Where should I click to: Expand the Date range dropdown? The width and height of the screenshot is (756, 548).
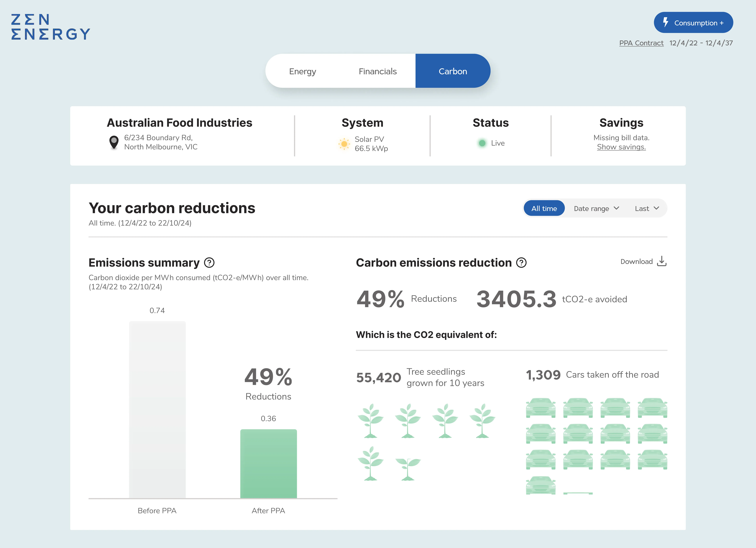click(x=596, y=209)
